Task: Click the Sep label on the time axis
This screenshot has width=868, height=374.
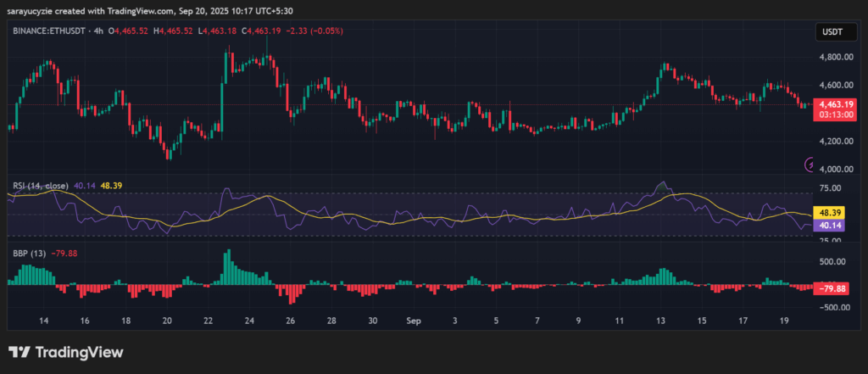Action: (x=414, y=321)
